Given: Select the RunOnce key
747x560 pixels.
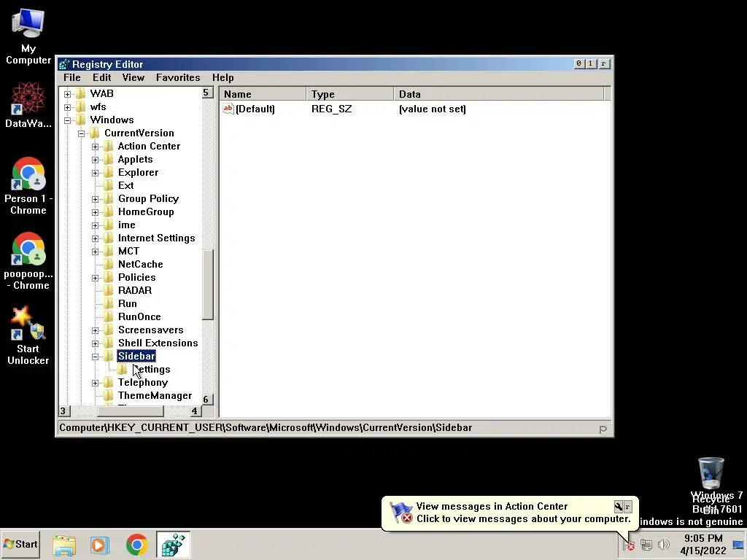Looking at the screenshot, I should 139,316.
